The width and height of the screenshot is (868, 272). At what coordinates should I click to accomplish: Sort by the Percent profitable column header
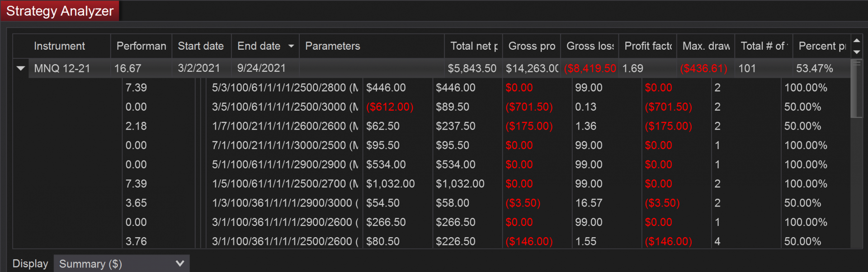click(x=821, y=46)
